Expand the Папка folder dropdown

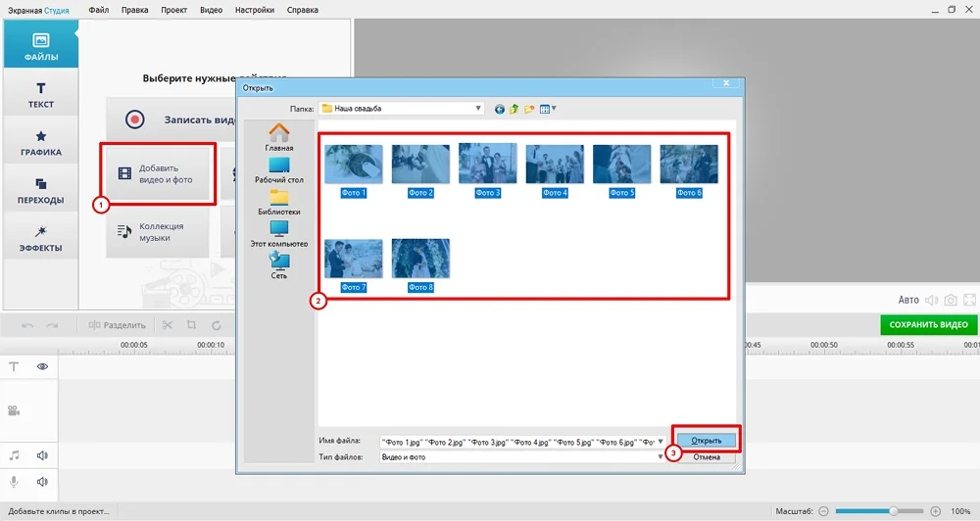pos(478,109)
